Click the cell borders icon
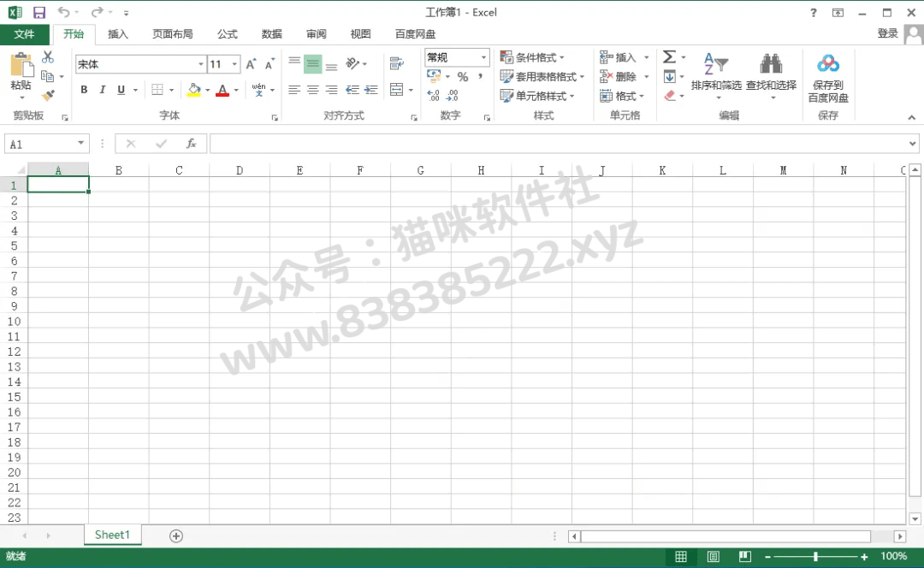Viewport: 924px width, 568px height. pyautogui.click(x=157, y=90)
